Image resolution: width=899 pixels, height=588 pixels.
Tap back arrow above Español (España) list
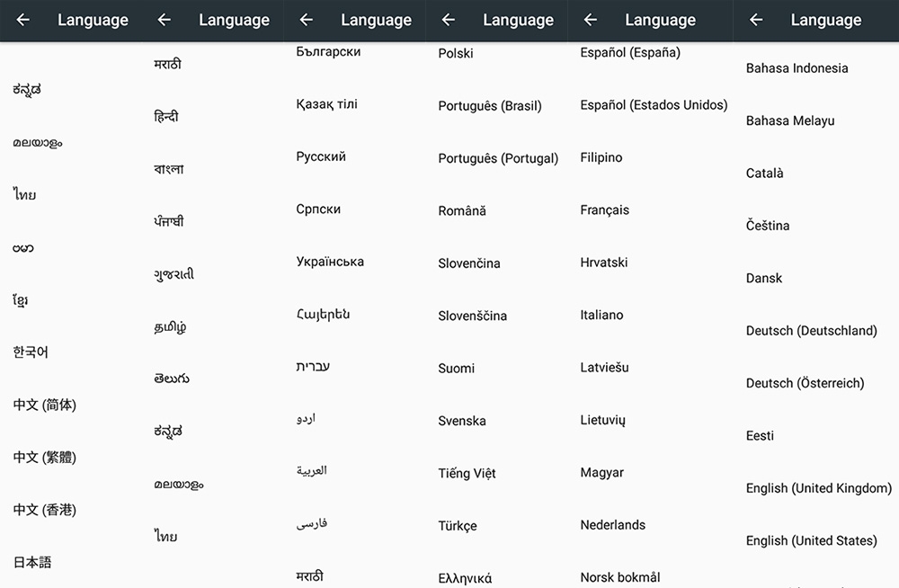pyautogui.click(x=591, y=20)
